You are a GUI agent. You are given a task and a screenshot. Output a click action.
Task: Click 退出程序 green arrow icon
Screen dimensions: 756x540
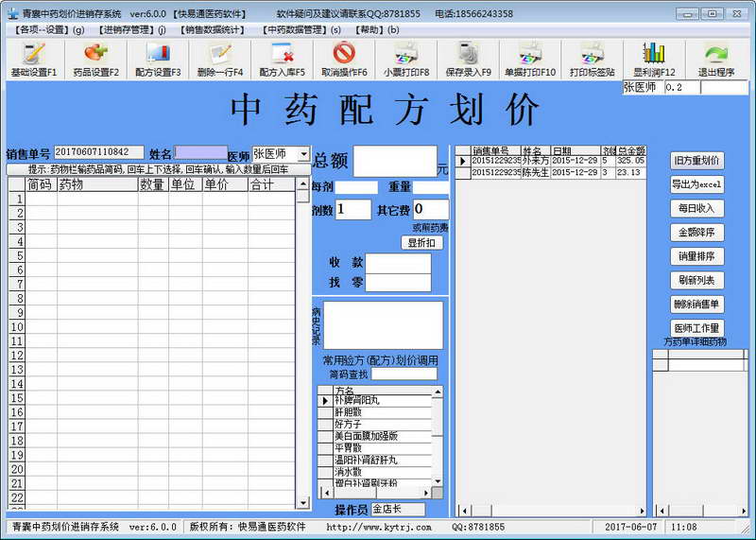click(716, 60)
